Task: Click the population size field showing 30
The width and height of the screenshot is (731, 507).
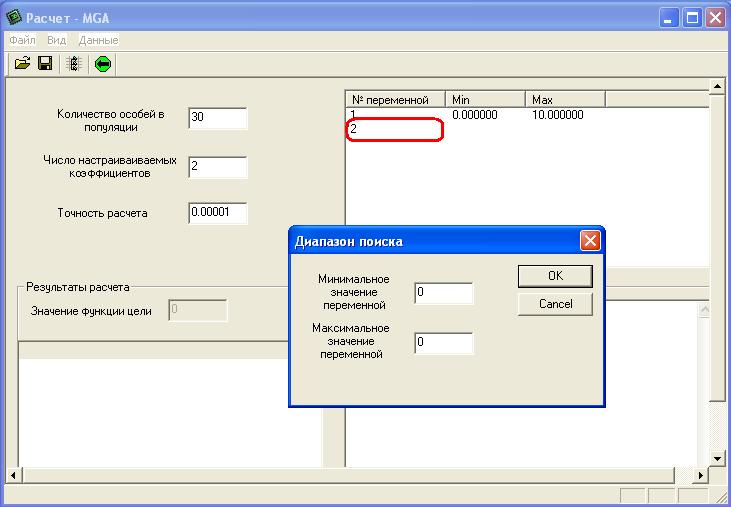Action: click(x=217, y=118)
